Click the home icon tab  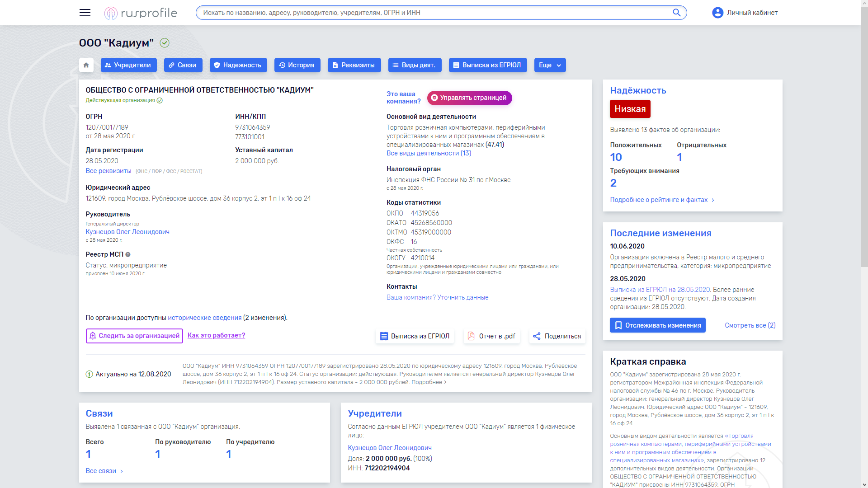coord(86,65)
